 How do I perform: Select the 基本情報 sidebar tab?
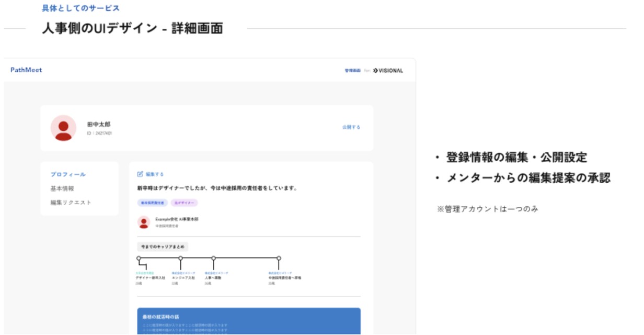62,188
